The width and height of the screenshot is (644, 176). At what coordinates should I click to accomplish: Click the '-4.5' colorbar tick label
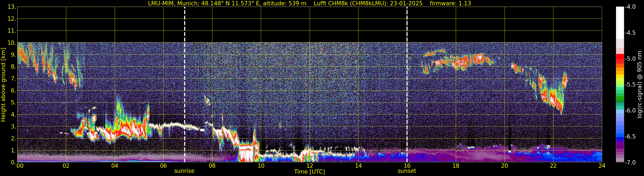click(630, 33)
